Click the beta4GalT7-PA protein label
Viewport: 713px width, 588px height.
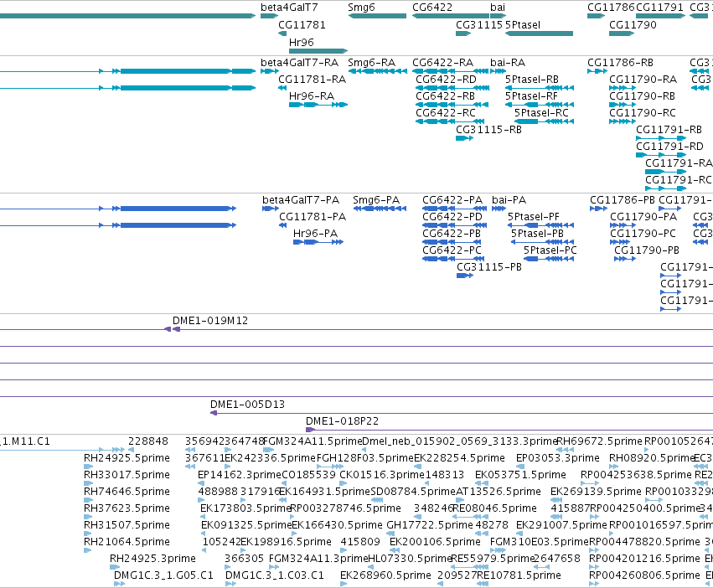click(301, 200)
